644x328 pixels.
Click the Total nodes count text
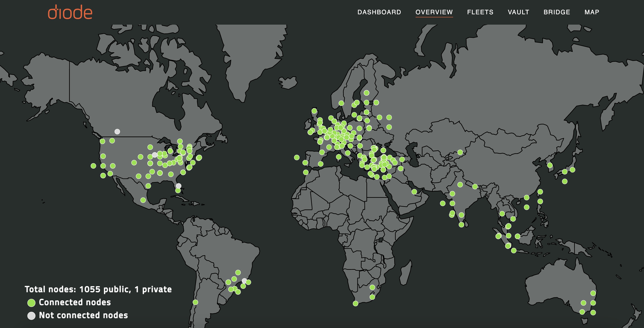(x=98, y=289)
